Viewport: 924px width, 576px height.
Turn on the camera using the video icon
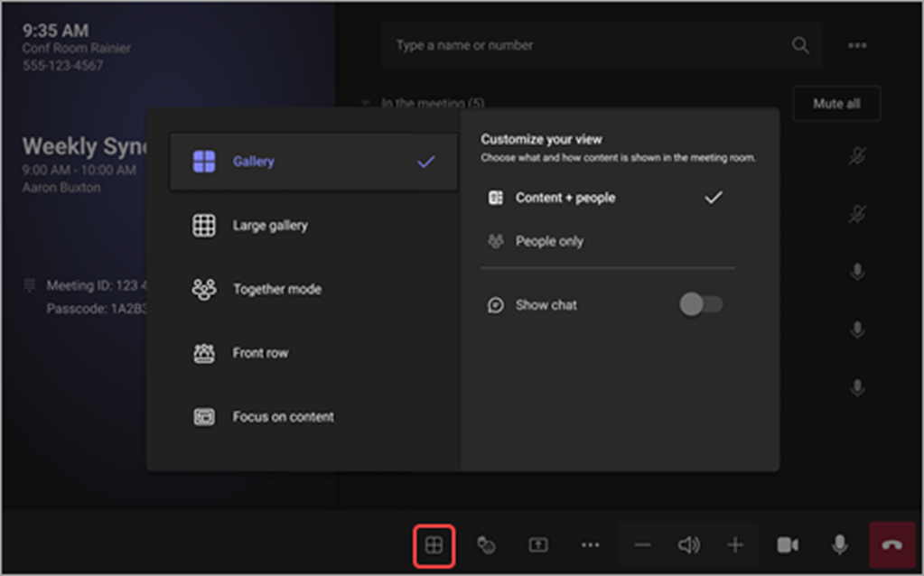[x=787, y=544]
